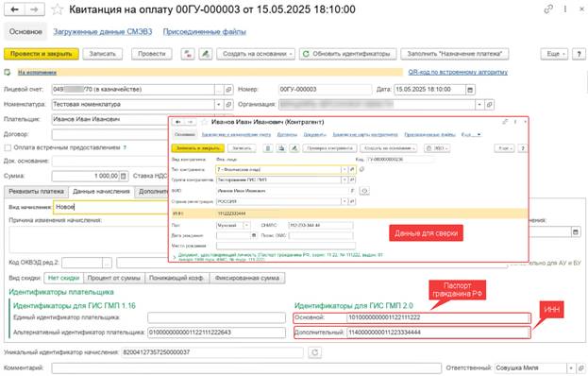
Task: Click the Дополнительный identifier field for ГИС ГМП 2.0
Action: click(x=438, y=333)
